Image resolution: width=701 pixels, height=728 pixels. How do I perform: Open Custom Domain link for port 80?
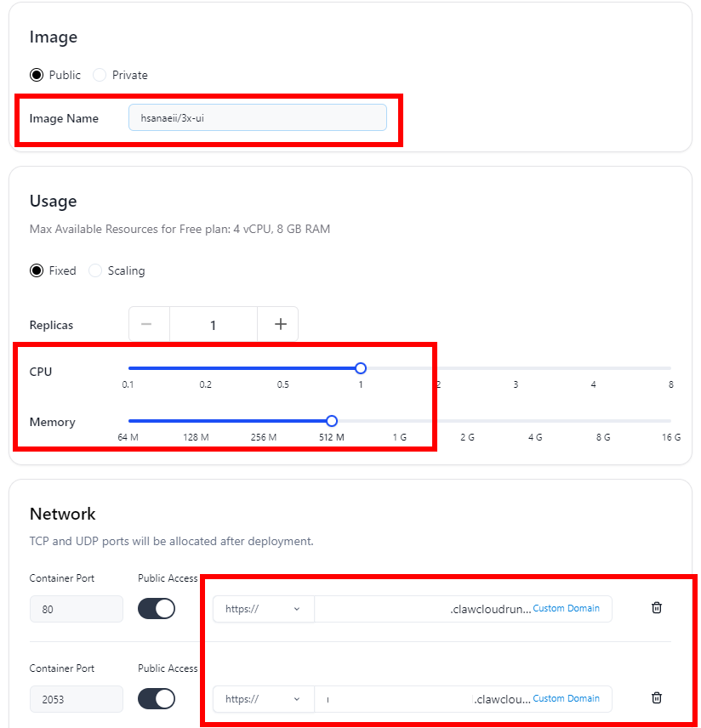coord(566,608)
